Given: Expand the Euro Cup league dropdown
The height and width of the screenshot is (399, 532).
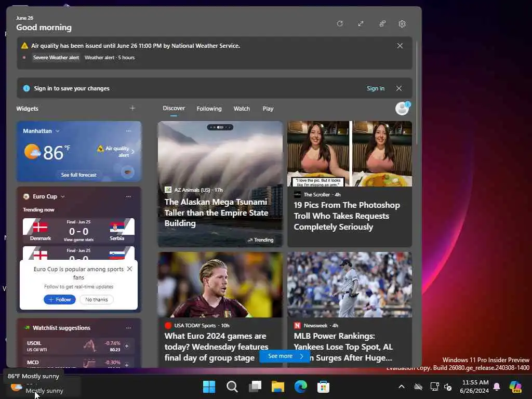Looking at the screenshot, I should coord(63,197).
